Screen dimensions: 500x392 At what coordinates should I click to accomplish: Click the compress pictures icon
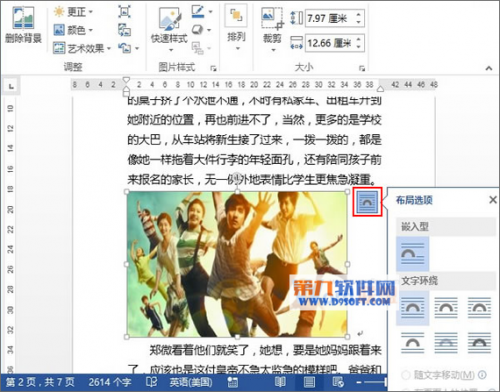point(125,12)
